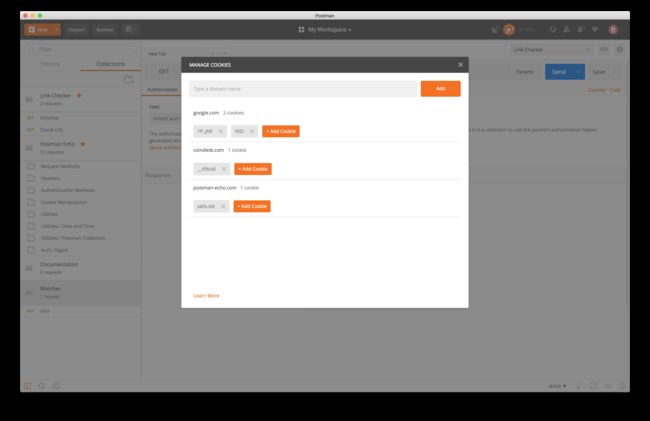Open the notifications bell icon
Image resolution: width=650 pixels, height=421 pixels.
(581, 29)
